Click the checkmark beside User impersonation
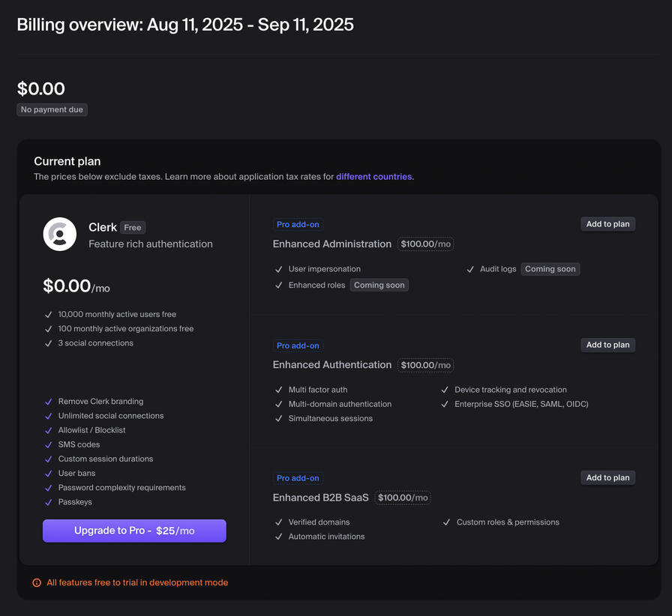Screen dimensions: 672x616 click(x=279, y=269)
